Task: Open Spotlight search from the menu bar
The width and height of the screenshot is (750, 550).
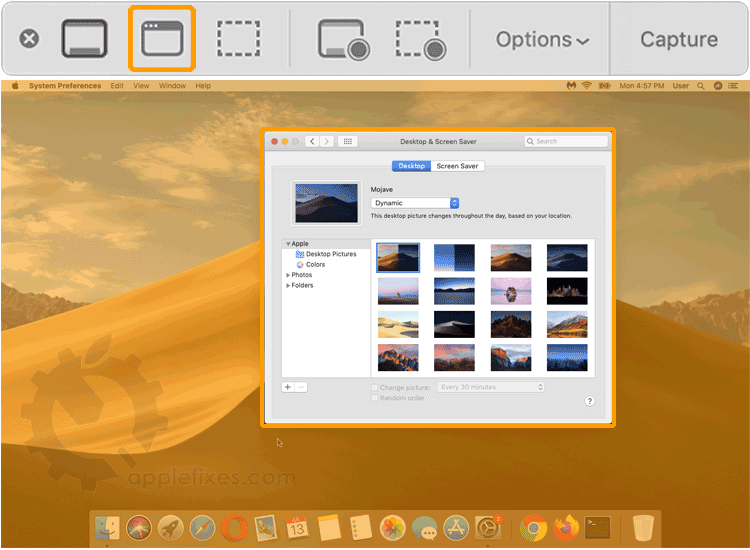Action: 701,86
